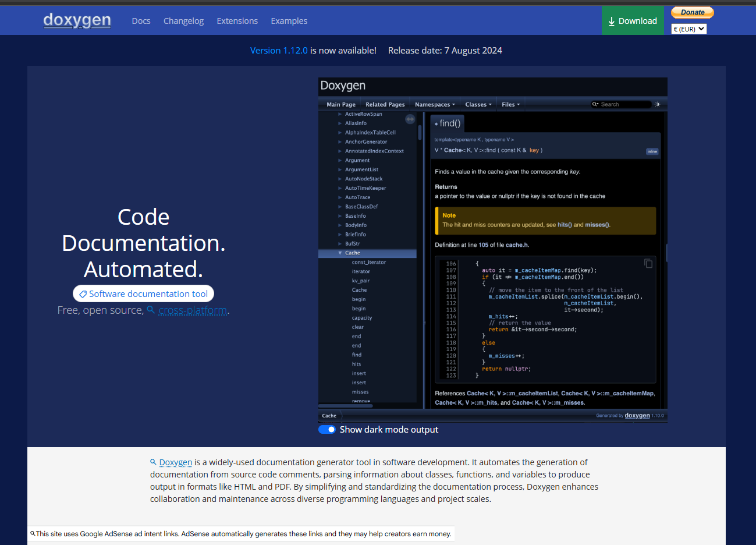Select const_iterator under Cache
The image size is (756, 545).
click(x=369, y=263)
